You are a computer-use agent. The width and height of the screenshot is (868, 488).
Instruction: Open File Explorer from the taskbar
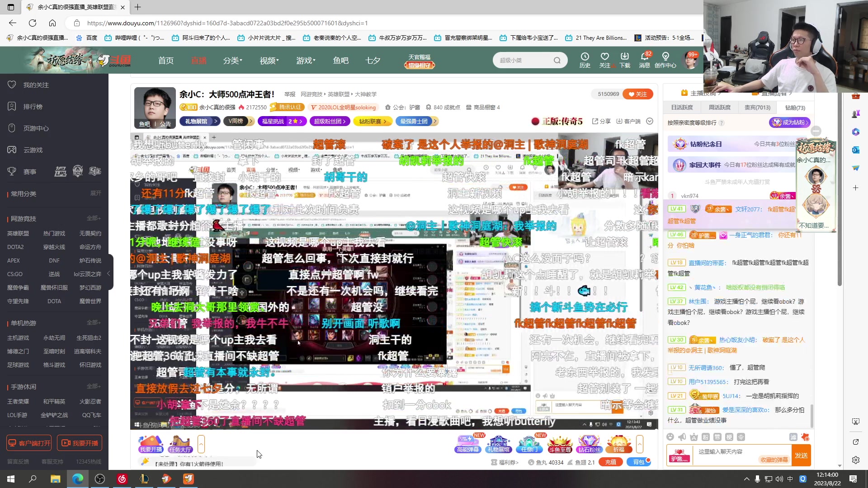tap(56, 479)
